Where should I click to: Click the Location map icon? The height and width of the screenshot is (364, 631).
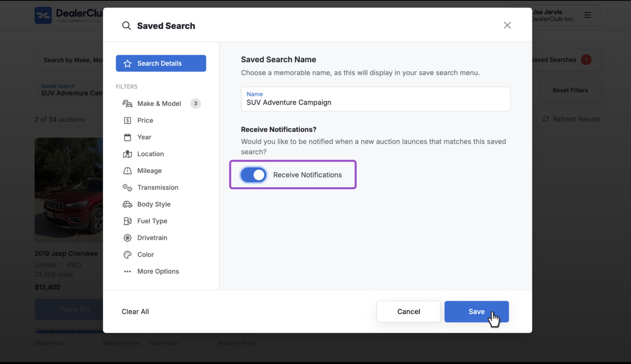127,154
